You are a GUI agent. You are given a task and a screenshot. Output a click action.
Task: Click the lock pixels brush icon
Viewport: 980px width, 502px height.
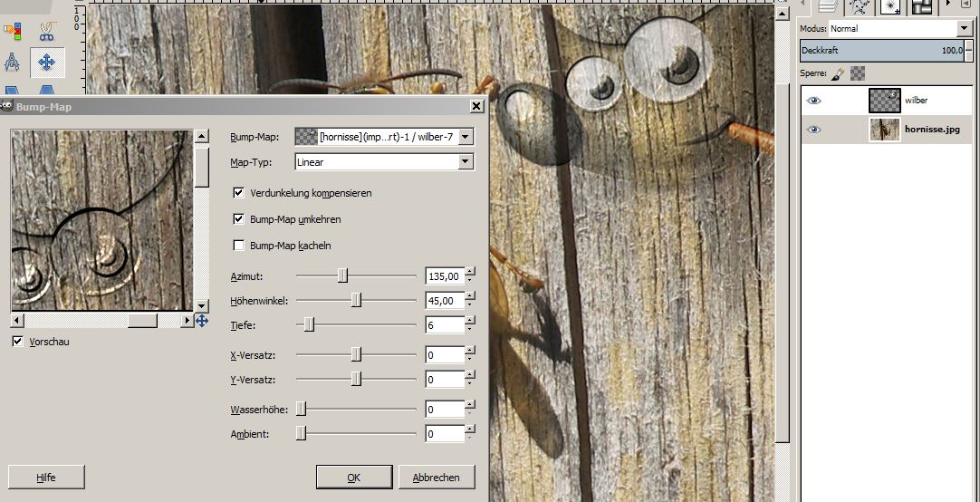pos(838,73)
